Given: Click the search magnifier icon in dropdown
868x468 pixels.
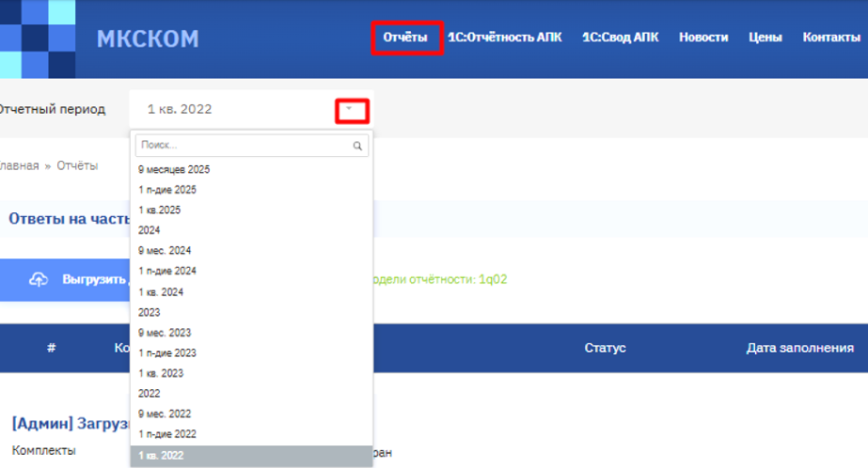Looking at the screenshot, I should click(x=357, y=147).
